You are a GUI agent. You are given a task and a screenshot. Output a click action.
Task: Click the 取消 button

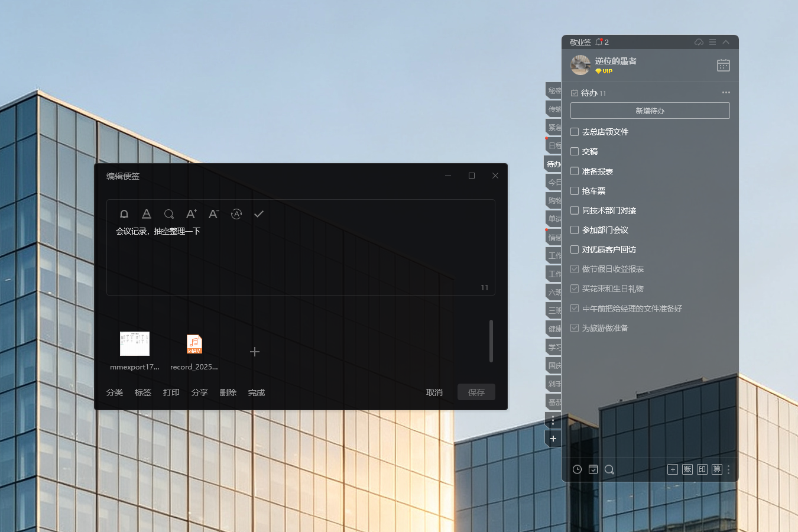tap(434, 392)
